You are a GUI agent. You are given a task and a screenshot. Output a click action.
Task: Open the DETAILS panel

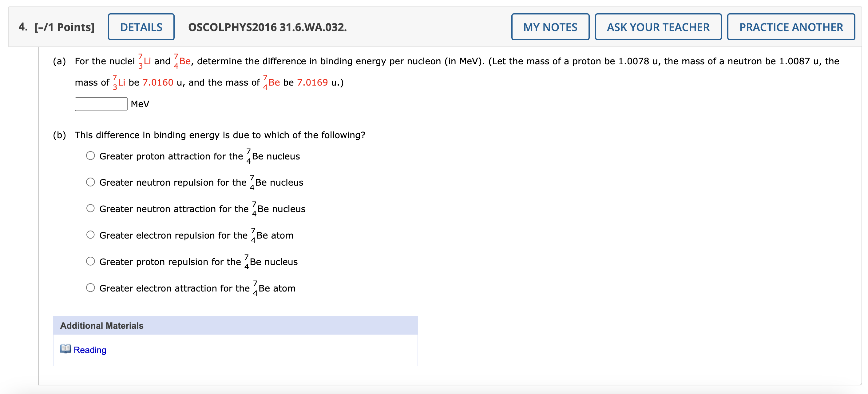click(x=141, y=27)
